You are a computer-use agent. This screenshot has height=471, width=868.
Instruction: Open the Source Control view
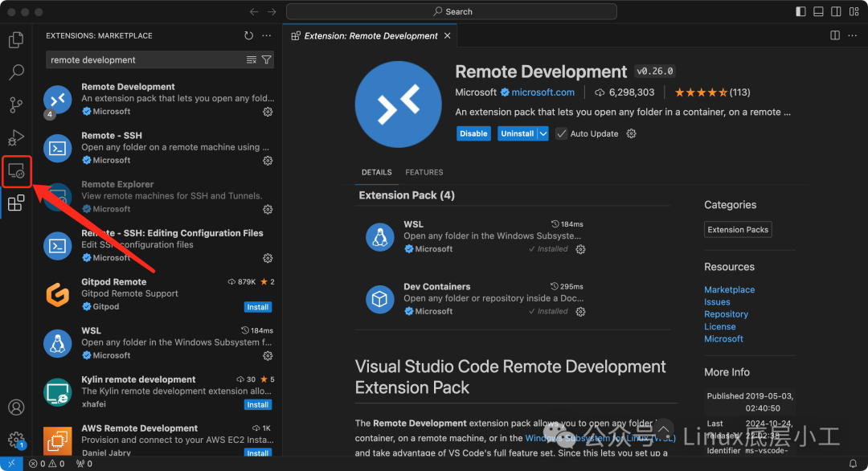(x=16, y=104)
